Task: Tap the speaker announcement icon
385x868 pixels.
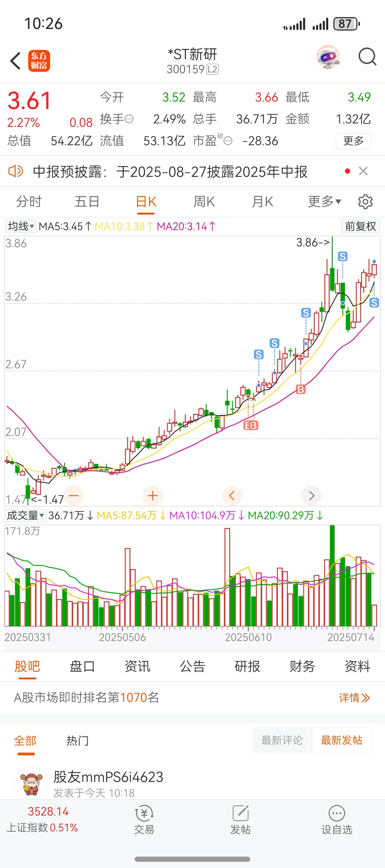Action: (16, 171)
